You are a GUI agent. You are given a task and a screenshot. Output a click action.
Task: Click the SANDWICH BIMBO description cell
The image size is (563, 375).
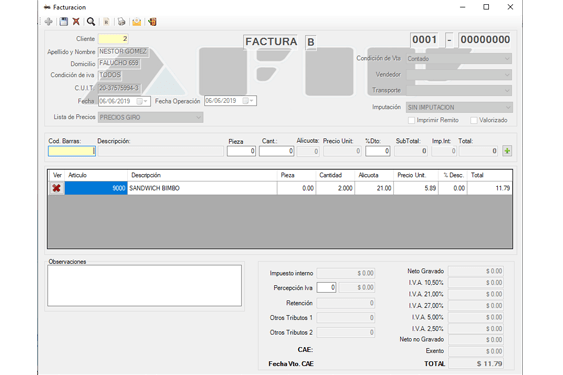point(202,188)
